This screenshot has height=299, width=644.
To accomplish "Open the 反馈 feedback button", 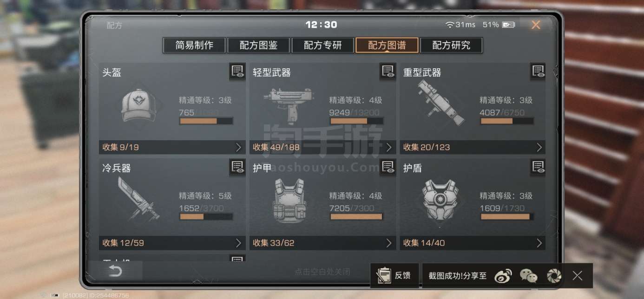I will point(395,275).
